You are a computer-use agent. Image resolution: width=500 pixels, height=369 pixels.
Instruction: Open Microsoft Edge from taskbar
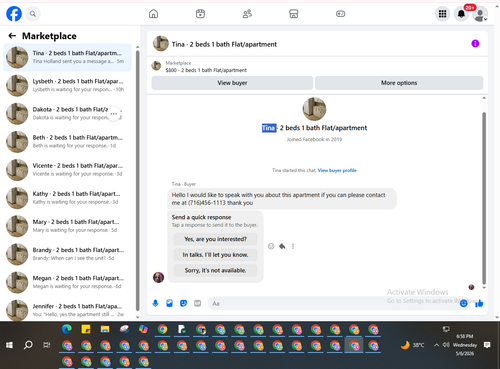[x=67, y=329]
